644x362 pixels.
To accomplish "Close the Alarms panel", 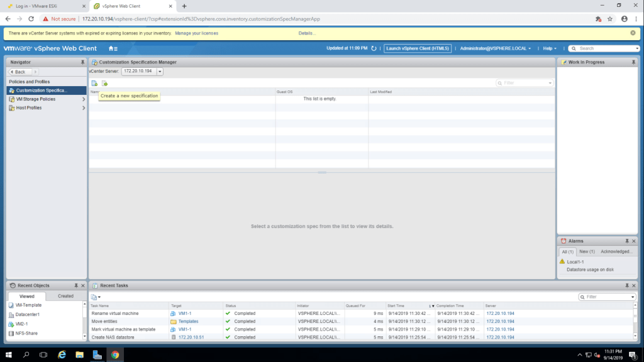I will tap(633, 241).
